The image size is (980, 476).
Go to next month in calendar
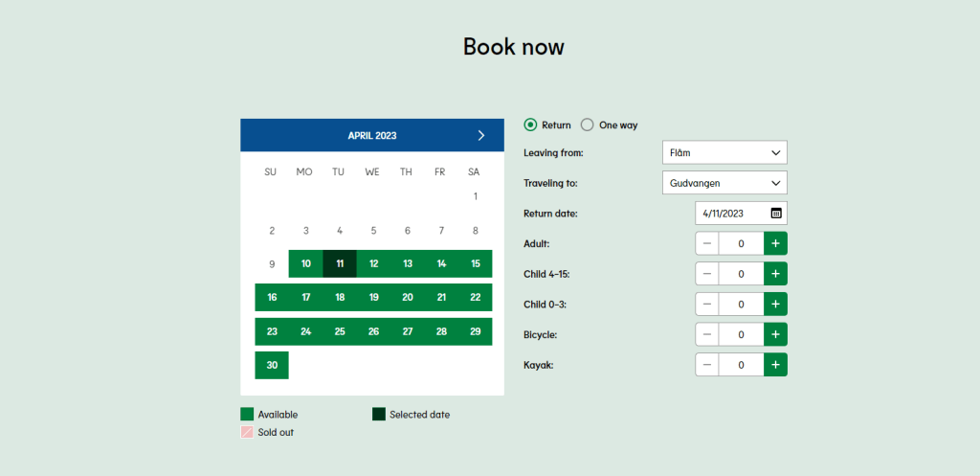[x=480, y=135]
